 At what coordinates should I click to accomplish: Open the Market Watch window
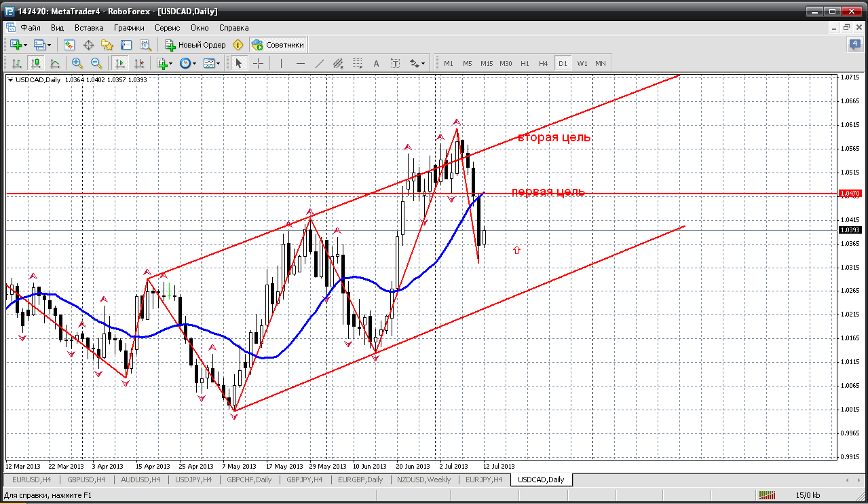point(69,45)
